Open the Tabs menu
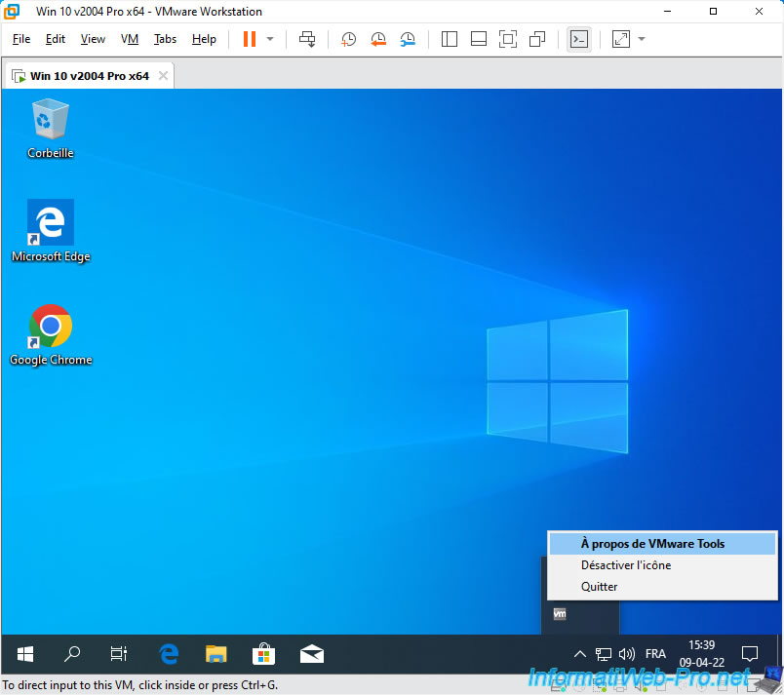784x695 pixels. tap(165, 39)
